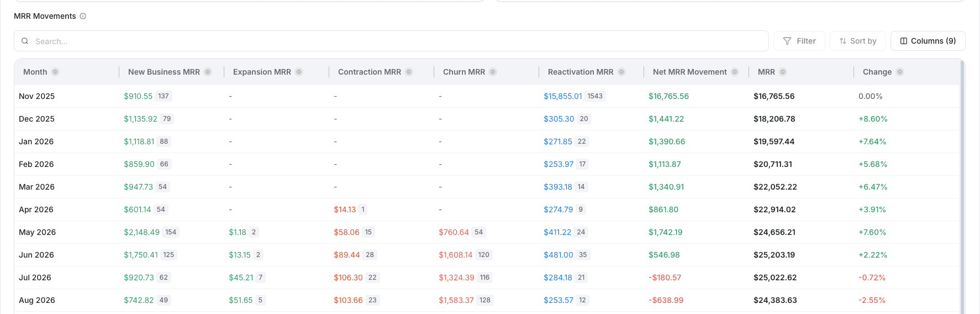Focus the Search input field
The width and height of the screenshot is (980, 314).
pyautogui.click(x=391, y=41)
